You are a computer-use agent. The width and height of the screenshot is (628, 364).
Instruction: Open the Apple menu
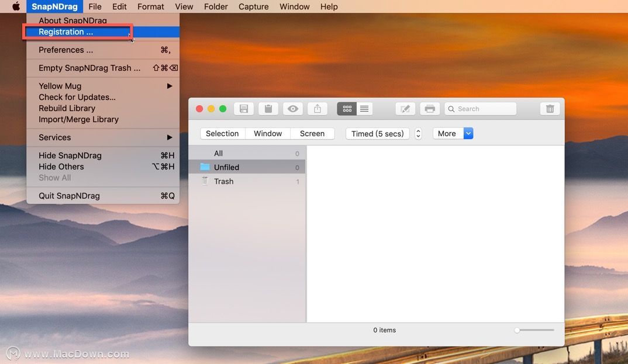coord(16,6)
